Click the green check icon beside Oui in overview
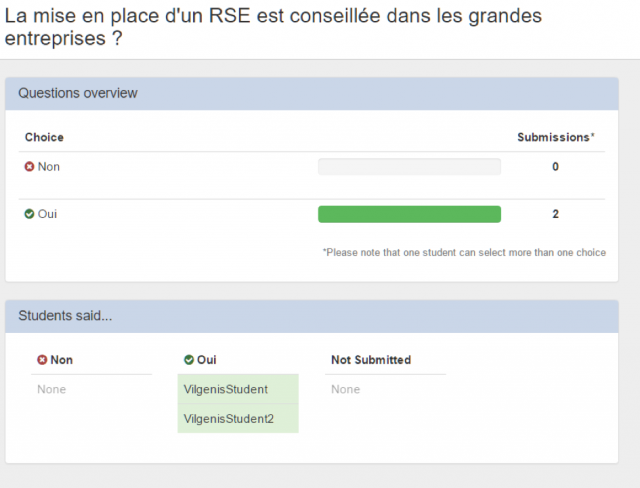 coord(29,214)
